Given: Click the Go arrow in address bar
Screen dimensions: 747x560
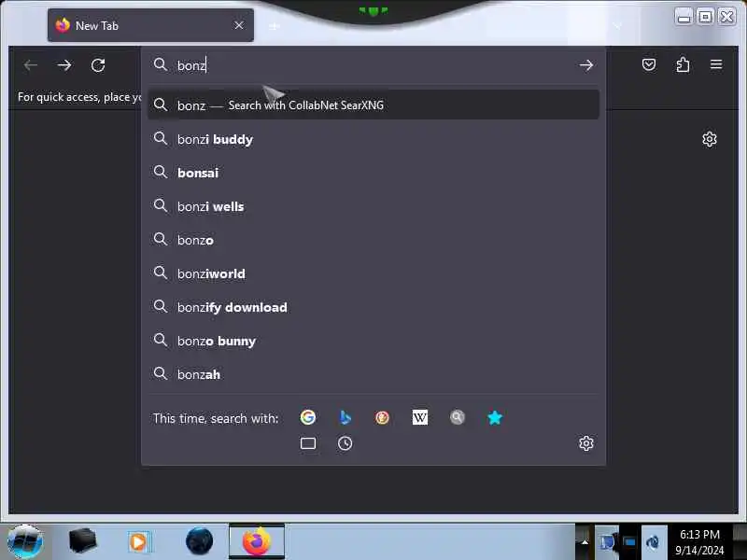Looking at the screenshot, I should [x=586, y=65].
